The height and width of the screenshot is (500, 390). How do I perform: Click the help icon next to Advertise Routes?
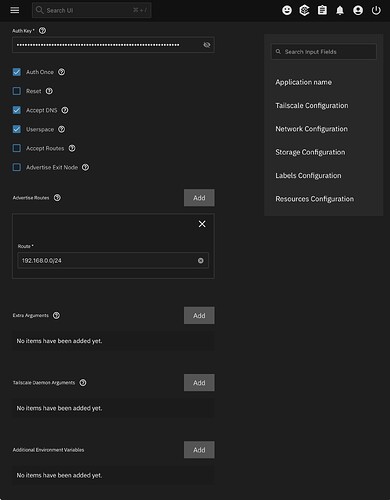[x=57, y=198]
